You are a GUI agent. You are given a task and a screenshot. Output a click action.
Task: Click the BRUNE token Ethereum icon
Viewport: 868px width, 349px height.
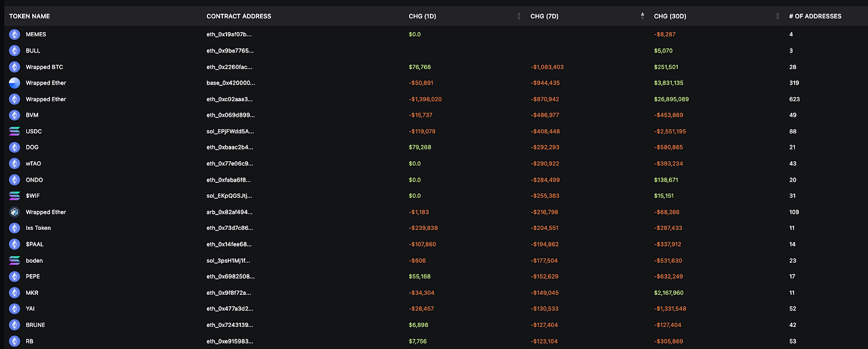pyautogui.click(x=14, y=325)
